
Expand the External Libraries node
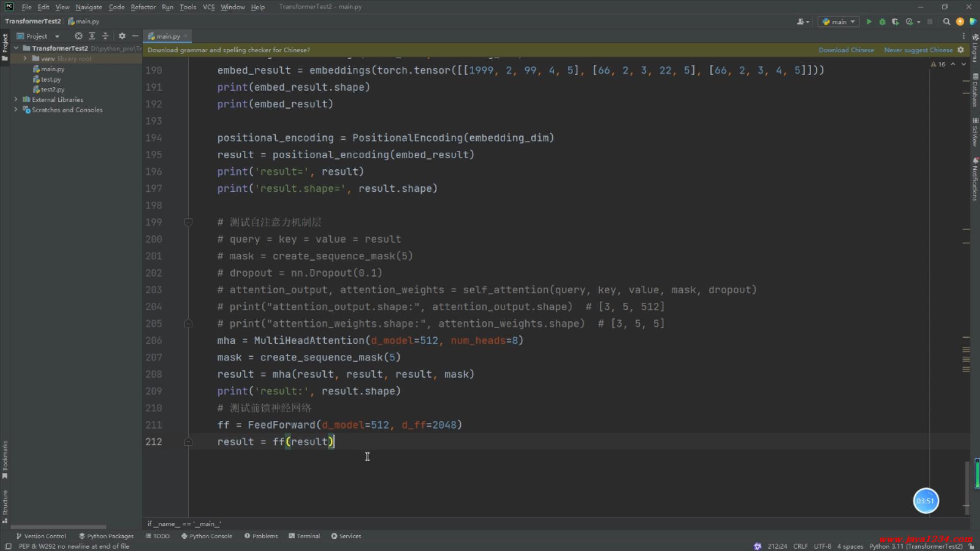coord(16,99)
